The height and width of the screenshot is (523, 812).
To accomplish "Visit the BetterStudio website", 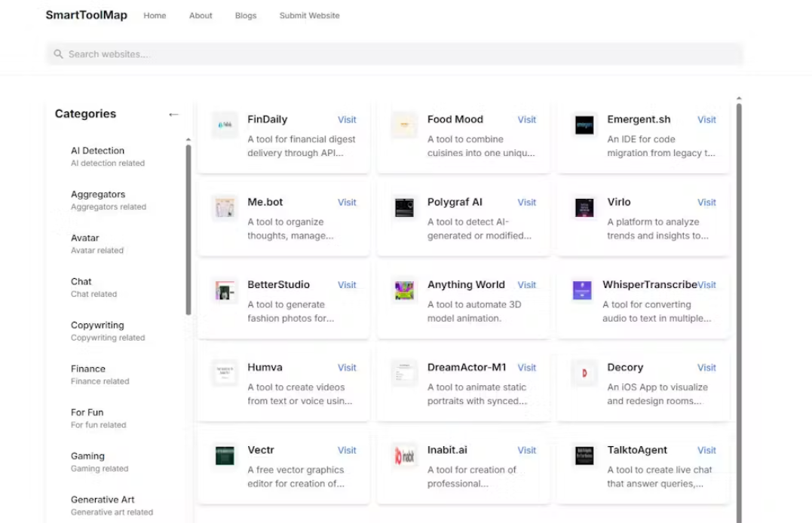I will (x=347, y=285).
